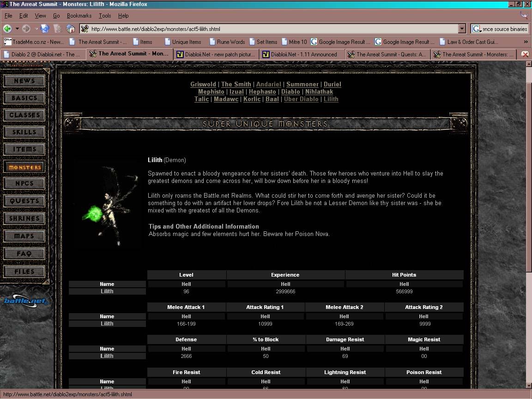
Task: Click the CLASSES sidebar button
Action: 24,115
